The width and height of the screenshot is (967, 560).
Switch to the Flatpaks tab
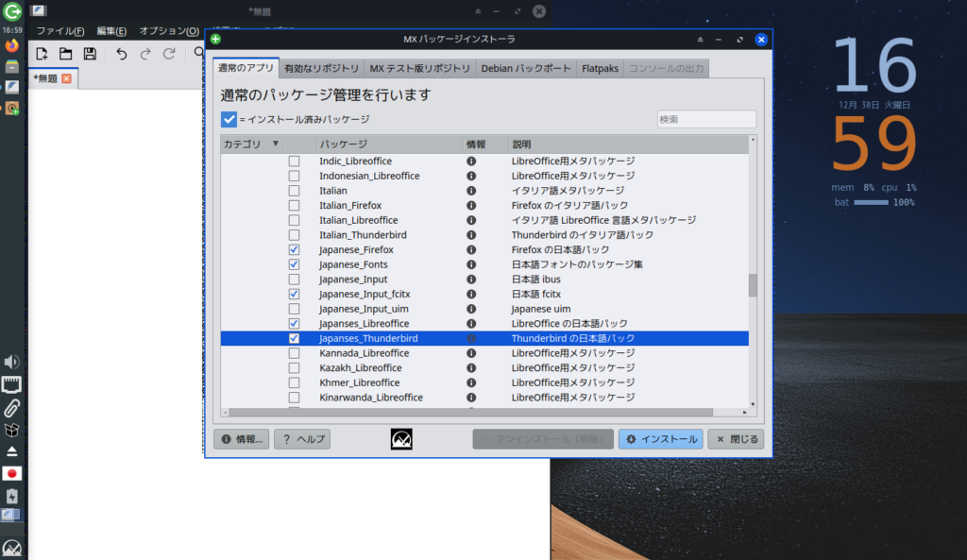[x=601, y=69]
